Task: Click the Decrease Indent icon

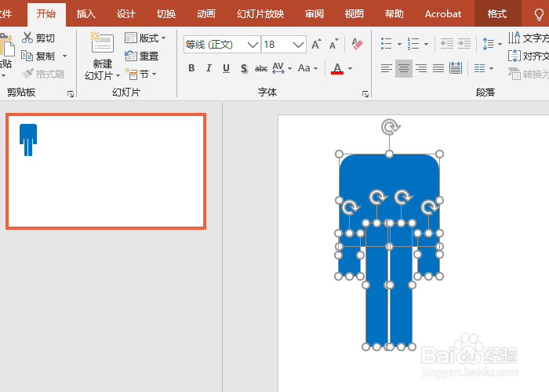Action: [447, 44]
